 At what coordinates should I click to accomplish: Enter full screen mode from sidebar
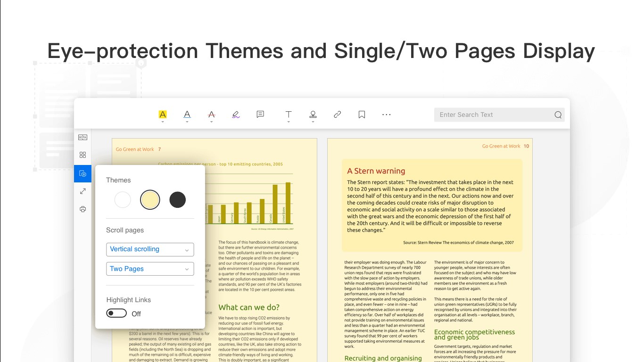coord(83,191)
